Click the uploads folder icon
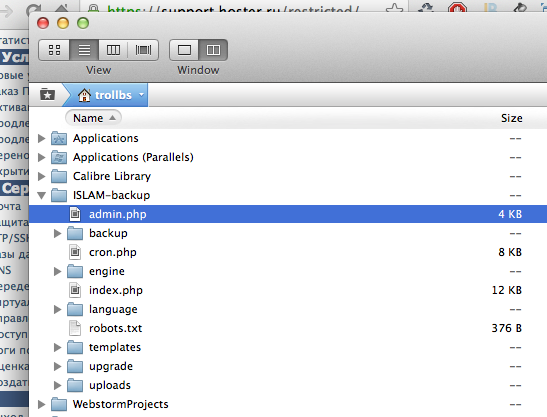The width and height of the screenshot is (547, 417). tap(75, 385)
